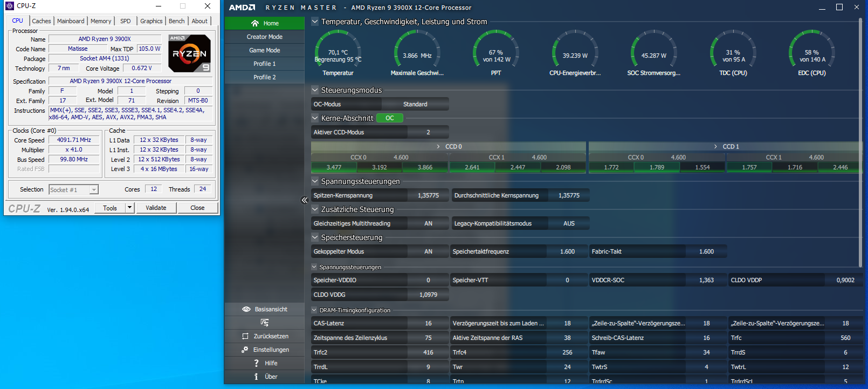
Task: Click the CPU-Z title bar app icon
Action: (10, 6)
